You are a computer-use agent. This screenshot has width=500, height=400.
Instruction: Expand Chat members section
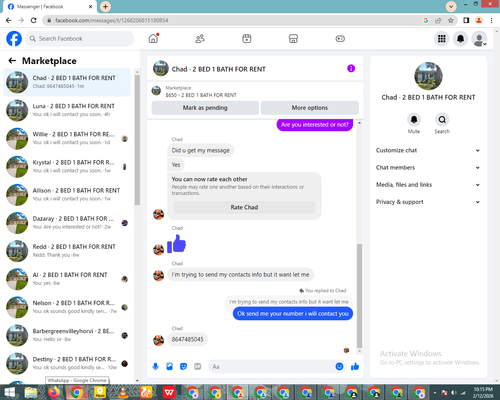(428, 168)
